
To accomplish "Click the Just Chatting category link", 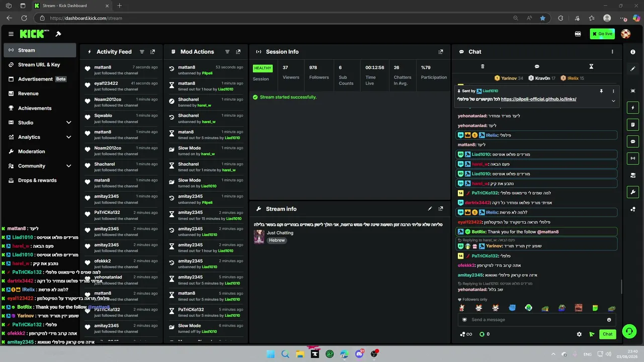I will (x=280, y=233).
